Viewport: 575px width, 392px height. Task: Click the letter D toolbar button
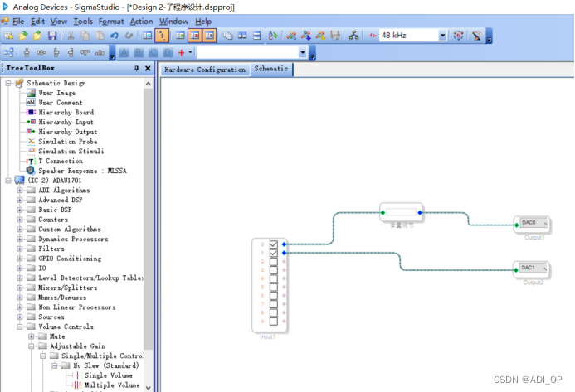point(168,53)
